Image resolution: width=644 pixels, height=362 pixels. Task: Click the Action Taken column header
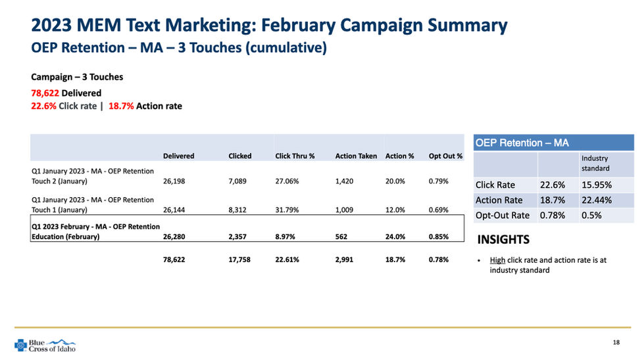[356, 156]
